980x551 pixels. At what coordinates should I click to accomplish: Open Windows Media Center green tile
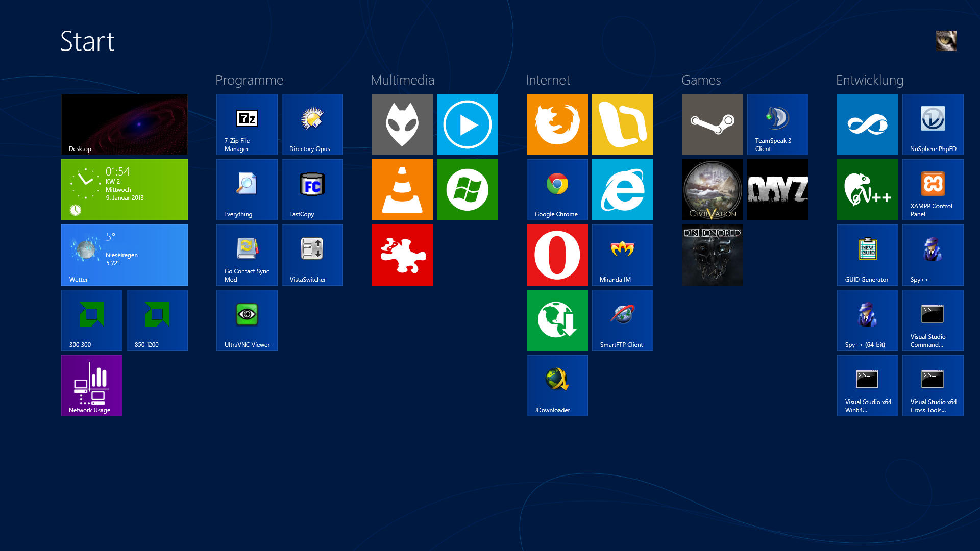(467, 190)
